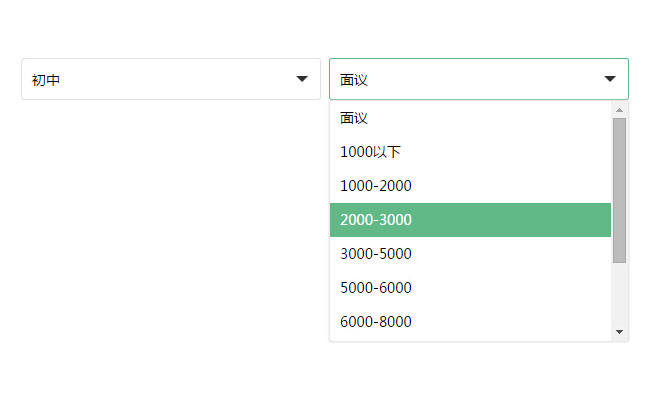Open the 初中 education dropdown

pyautogui.click(x=170, y=79)
